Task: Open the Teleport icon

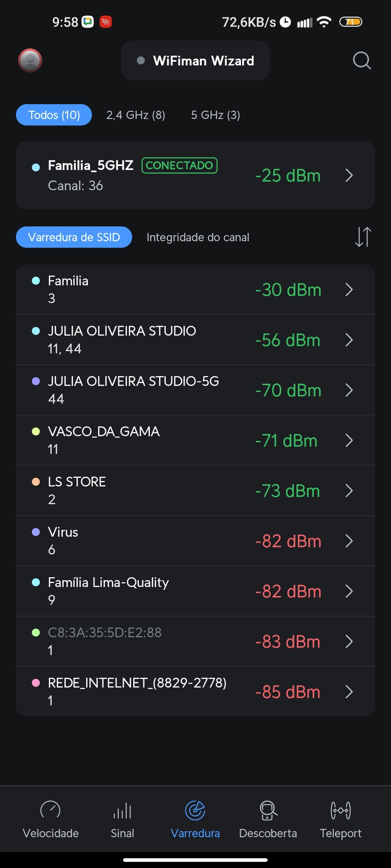Action: pos(340,810)
